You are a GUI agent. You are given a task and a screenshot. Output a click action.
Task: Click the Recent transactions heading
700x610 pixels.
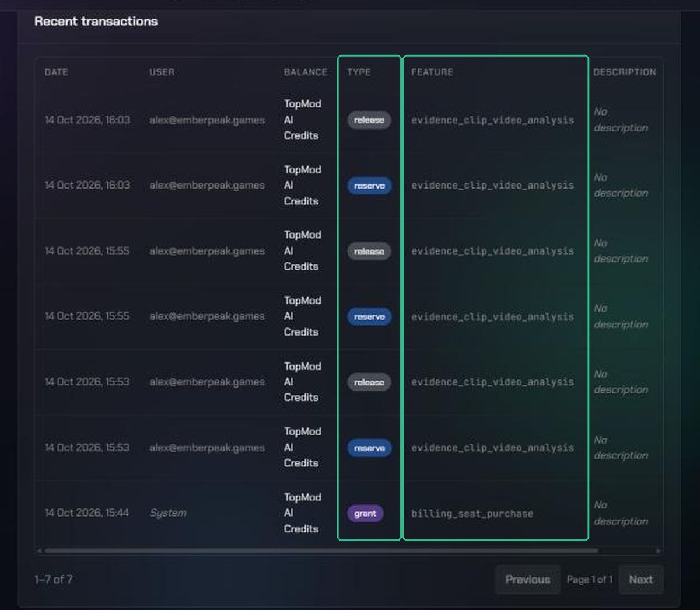click(96, 21)
